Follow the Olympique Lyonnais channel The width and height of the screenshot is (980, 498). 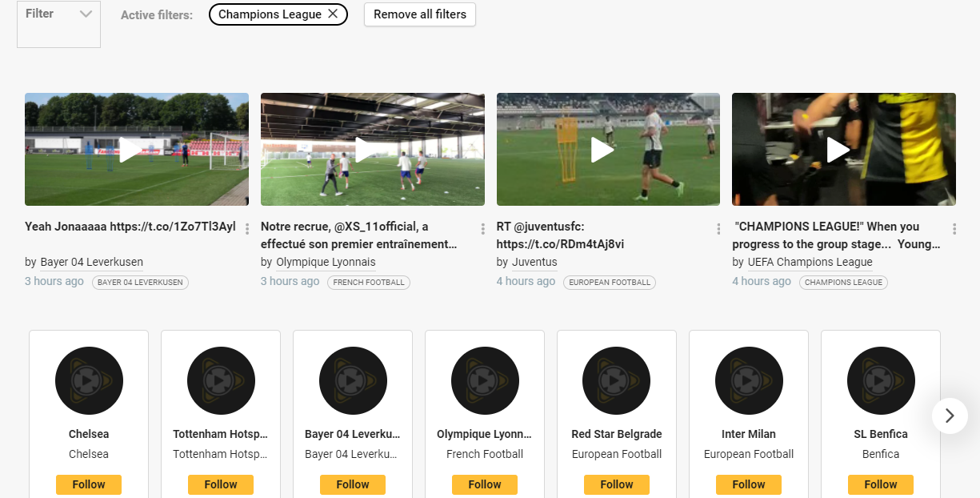tap(485, 484)
